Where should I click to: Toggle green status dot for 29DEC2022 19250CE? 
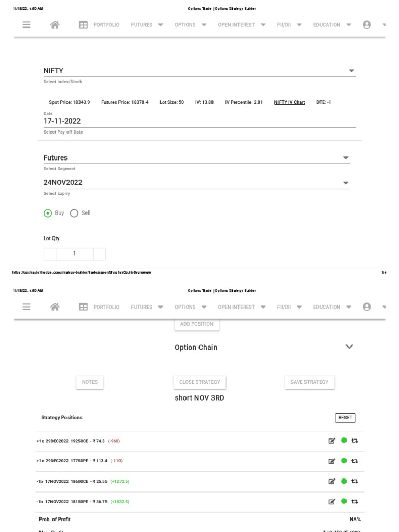tap(344, 441)
